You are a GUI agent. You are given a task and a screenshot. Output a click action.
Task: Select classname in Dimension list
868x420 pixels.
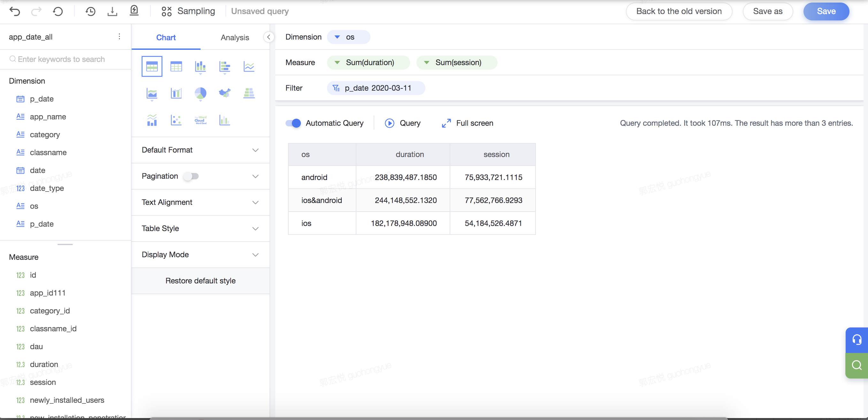pyautogui.click(x=48, y=153)
